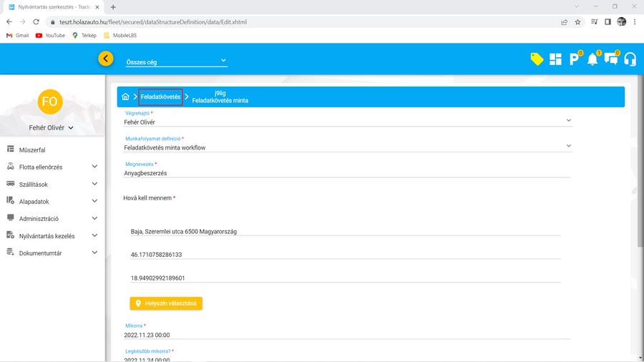Image resolution: width=644 pixels, height=362 pixels.
Task: Click the Helyszín választása button
Action: pos(166,303)
